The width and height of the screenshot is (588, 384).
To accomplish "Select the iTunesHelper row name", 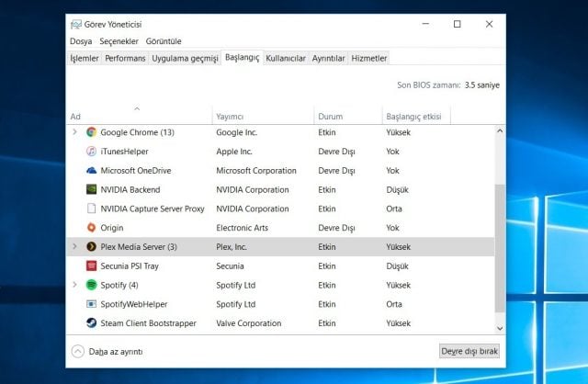I will click(124, 152).
